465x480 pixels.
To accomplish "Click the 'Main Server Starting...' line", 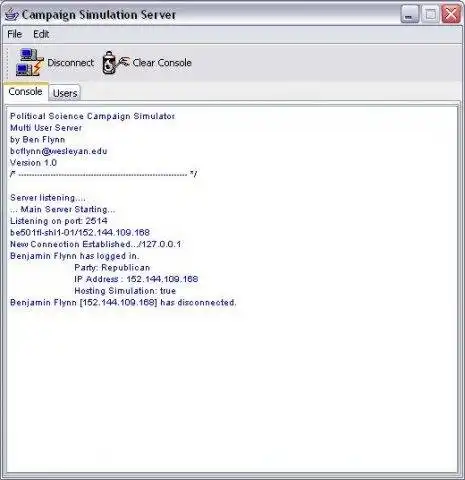I will tap(63, 210).
